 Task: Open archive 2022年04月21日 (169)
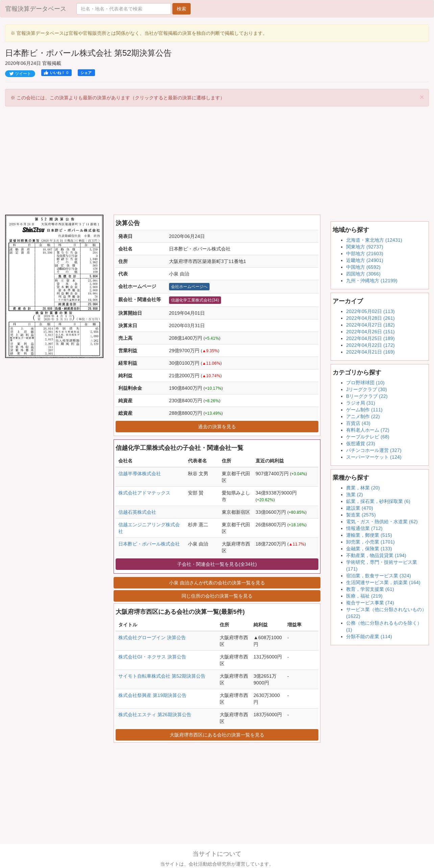pyautogui.click(x=370, y=352)
